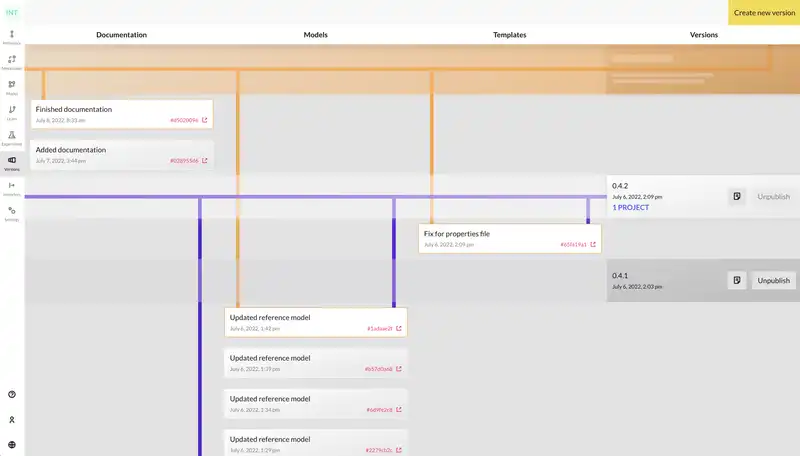Unpublish version 0.4.1
Image resolution: width=800 pixels, height=456 pixels.
(773, 281)
